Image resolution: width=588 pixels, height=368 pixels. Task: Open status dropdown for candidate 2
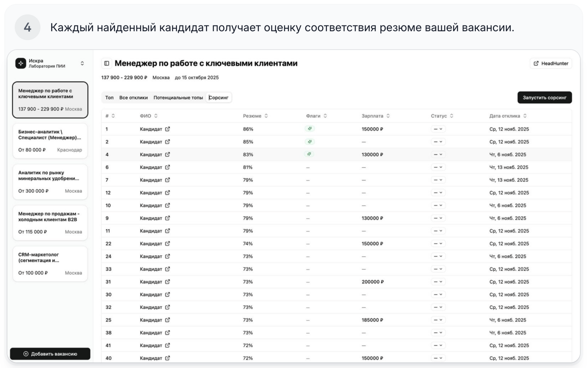click(438, 142)
